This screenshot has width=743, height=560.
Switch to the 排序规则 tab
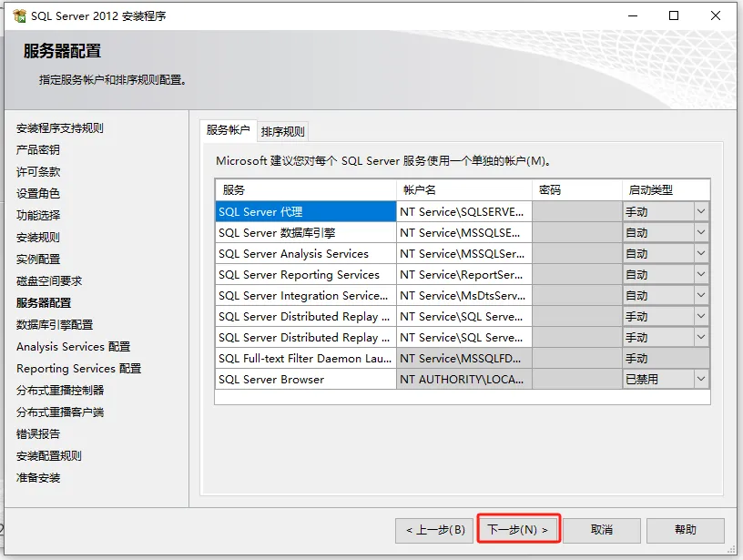[283, 131]
